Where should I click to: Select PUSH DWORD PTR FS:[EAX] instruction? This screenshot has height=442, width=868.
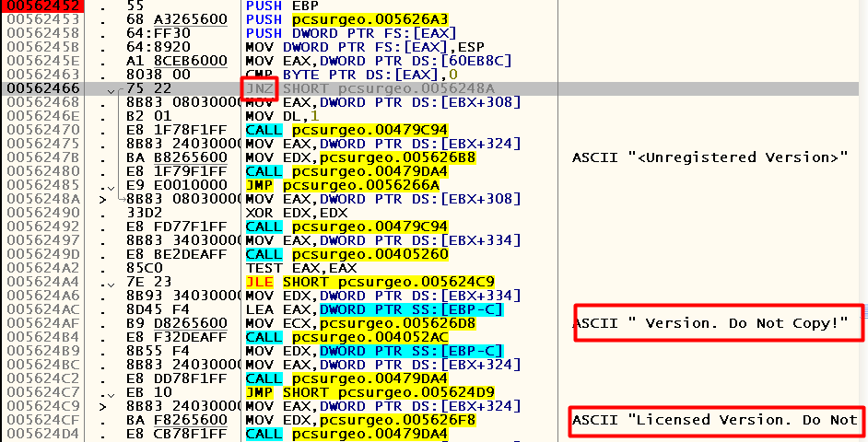click(x=351, y=33)
